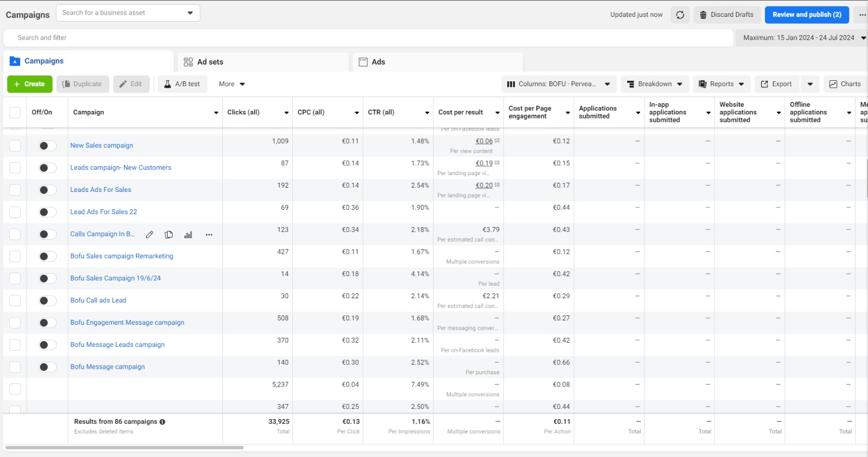Click the A/B test flask button

183,84
